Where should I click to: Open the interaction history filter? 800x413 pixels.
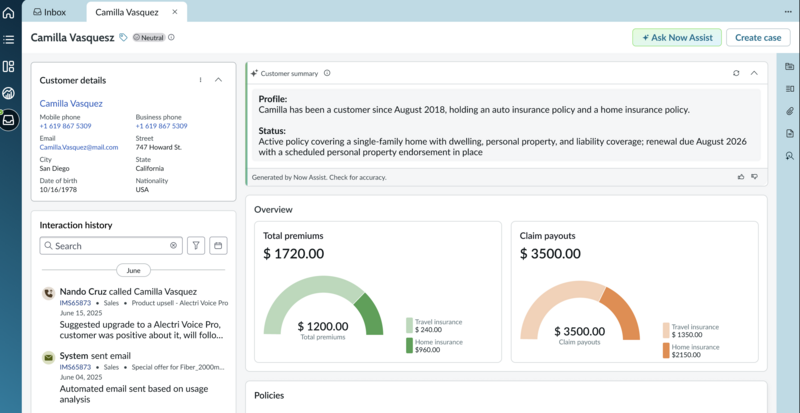coord(196,246)
